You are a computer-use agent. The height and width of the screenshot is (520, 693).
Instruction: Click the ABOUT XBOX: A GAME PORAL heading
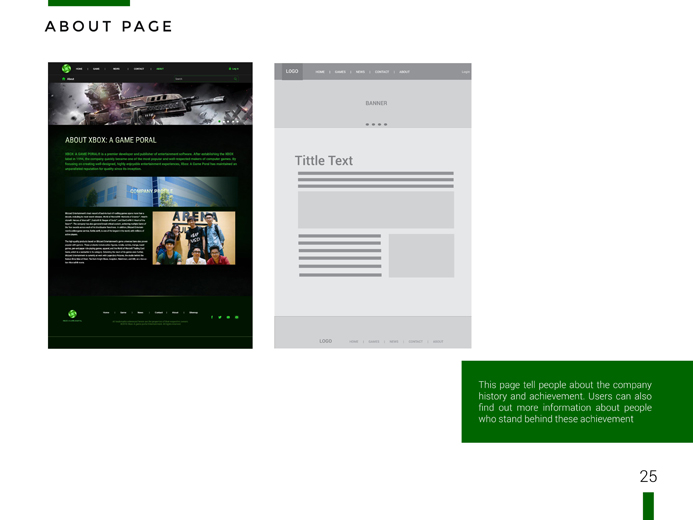110,140
